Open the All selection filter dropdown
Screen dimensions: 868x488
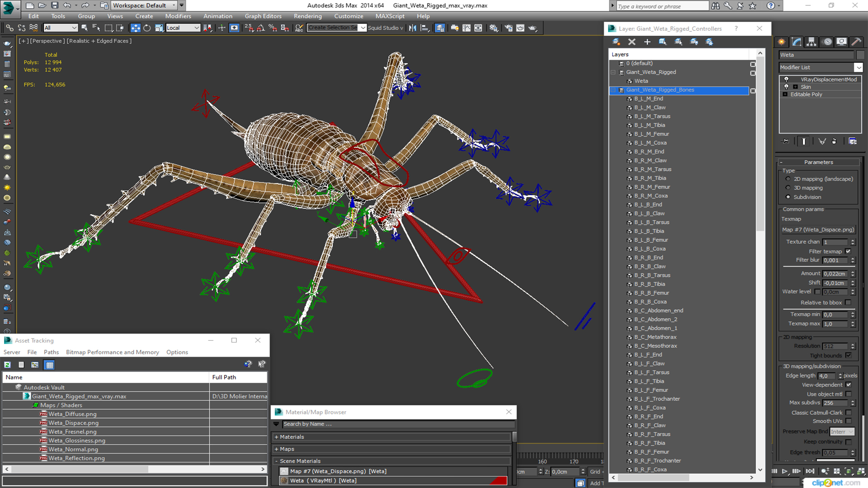(x=61, y=28)
